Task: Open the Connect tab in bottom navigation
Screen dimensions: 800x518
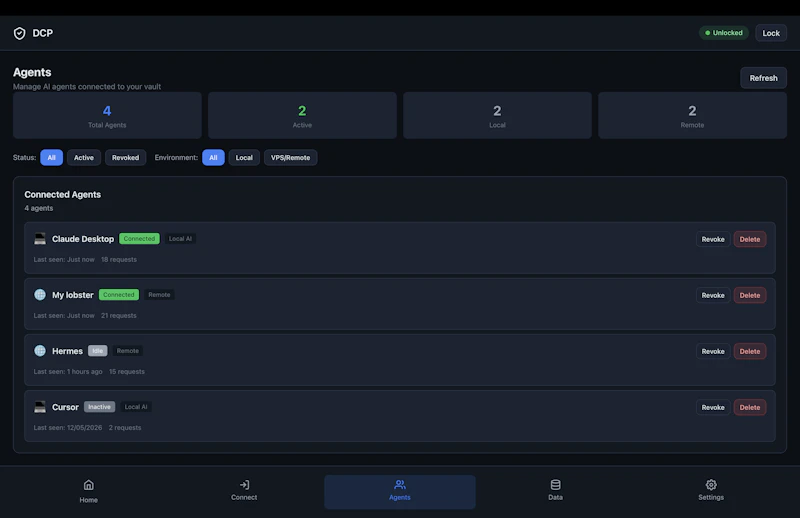Action: [x=244, y=490]
